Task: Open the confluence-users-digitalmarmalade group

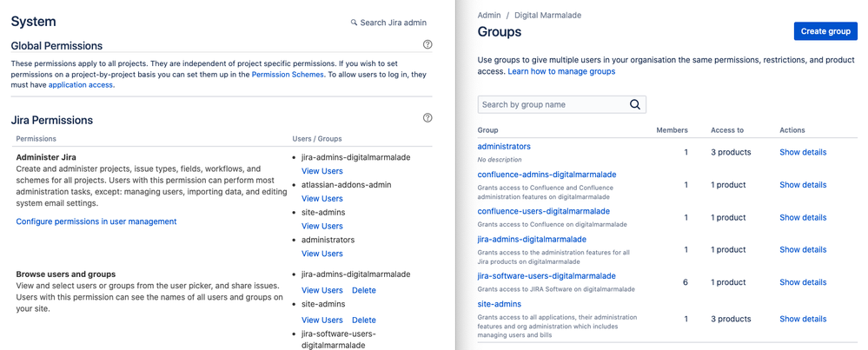Action: click(x=544, y=211)
